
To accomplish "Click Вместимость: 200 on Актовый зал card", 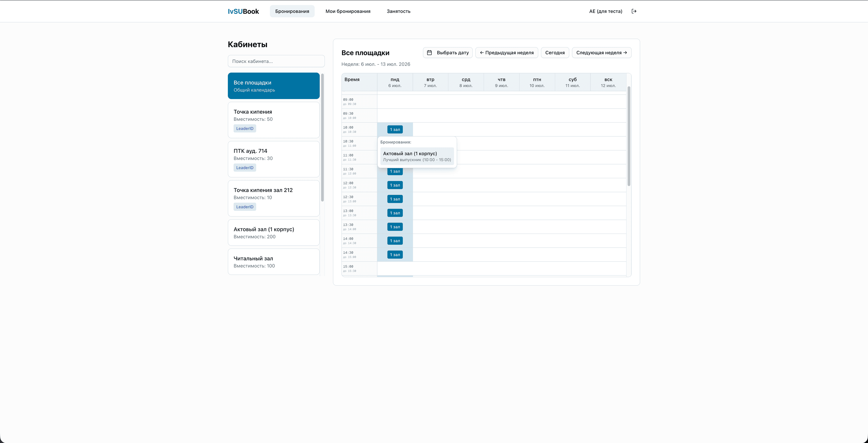I will coord(254,237).
